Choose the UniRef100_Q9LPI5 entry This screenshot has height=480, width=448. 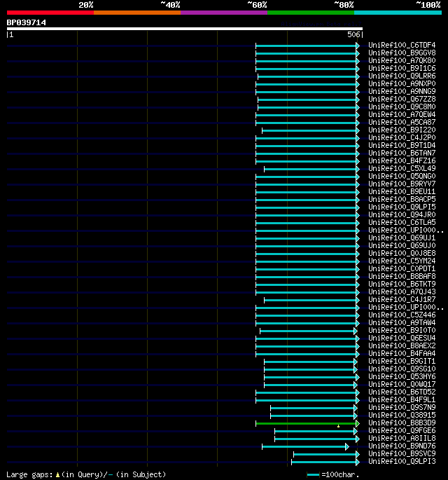pyautogui.click(x=402, y=207)
